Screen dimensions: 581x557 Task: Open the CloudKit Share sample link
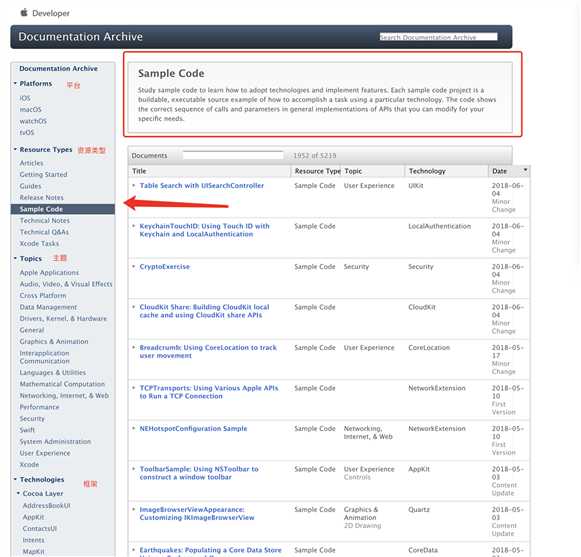pos(205,311)
